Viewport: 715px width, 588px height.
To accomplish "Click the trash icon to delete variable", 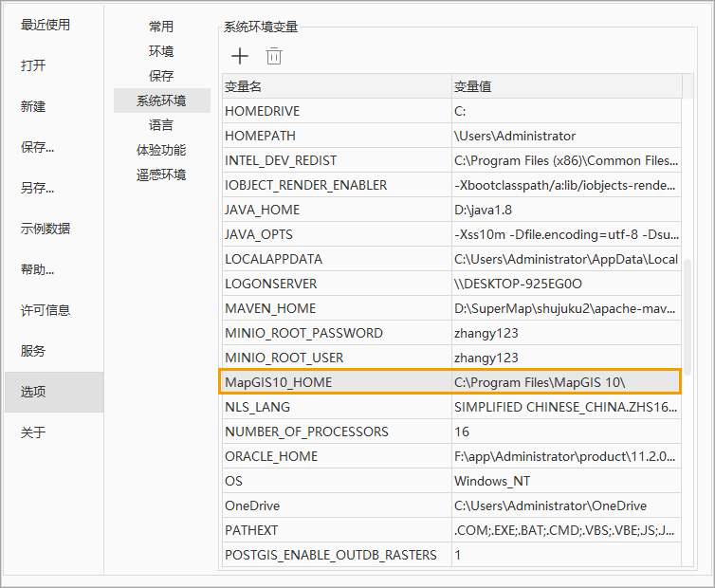I will [x=274, y=56].
